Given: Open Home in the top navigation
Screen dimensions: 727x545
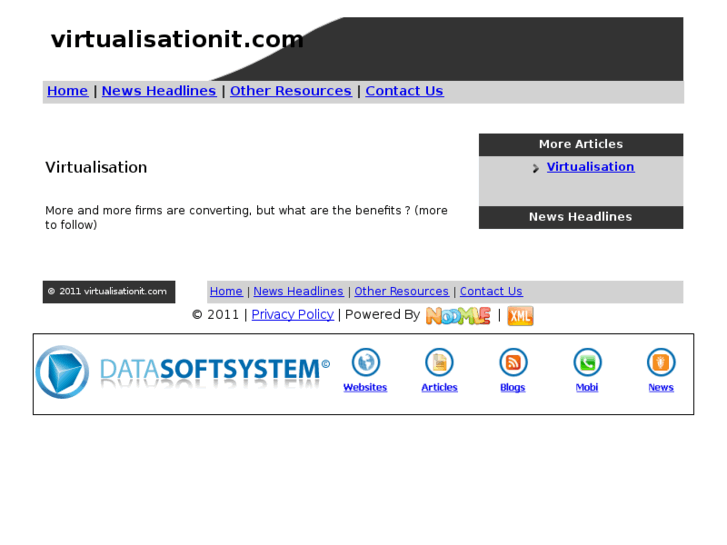Looking at the screenshot, I should coord(67,91).
